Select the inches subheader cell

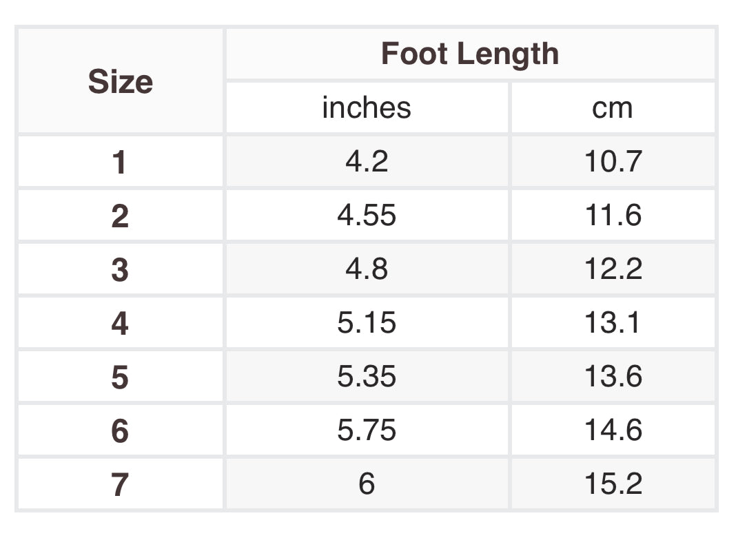pos(367,108)
